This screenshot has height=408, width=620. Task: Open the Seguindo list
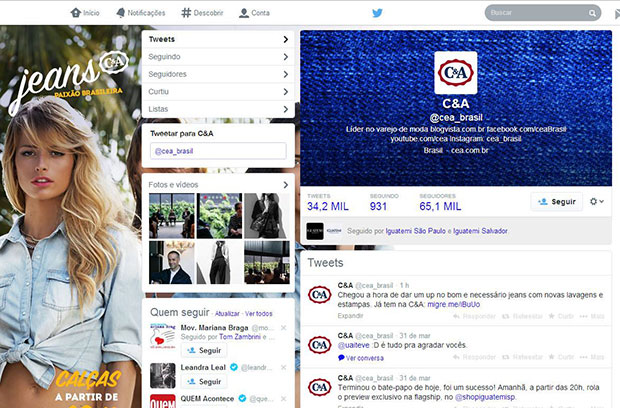[218, 57]
